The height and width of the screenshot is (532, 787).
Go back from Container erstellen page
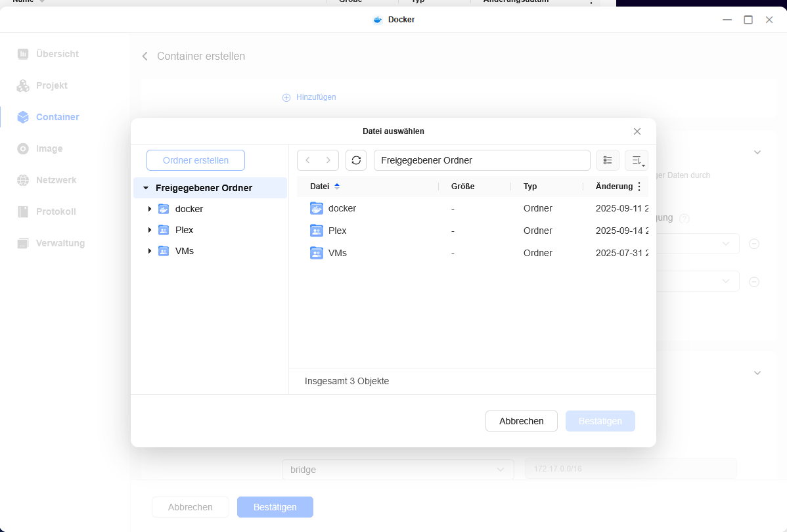pos(145,56)
